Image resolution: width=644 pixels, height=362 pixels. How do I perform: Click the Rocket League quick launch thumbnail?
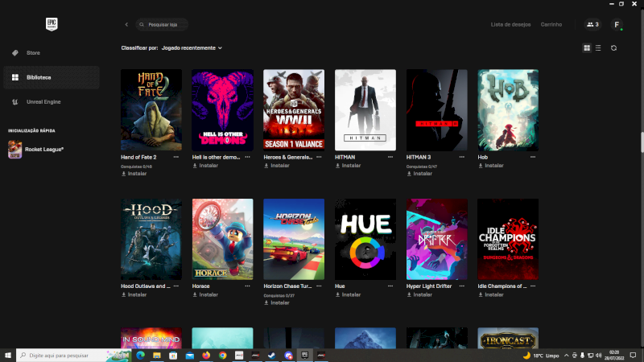[14, 150]
